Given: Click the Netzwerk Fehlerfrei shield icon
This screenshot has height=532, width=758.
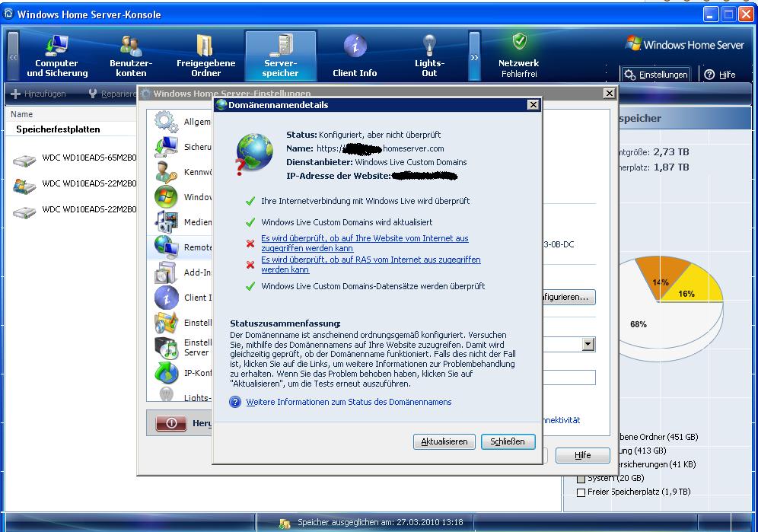Looking at the screenshot, I should click(520, 42).
